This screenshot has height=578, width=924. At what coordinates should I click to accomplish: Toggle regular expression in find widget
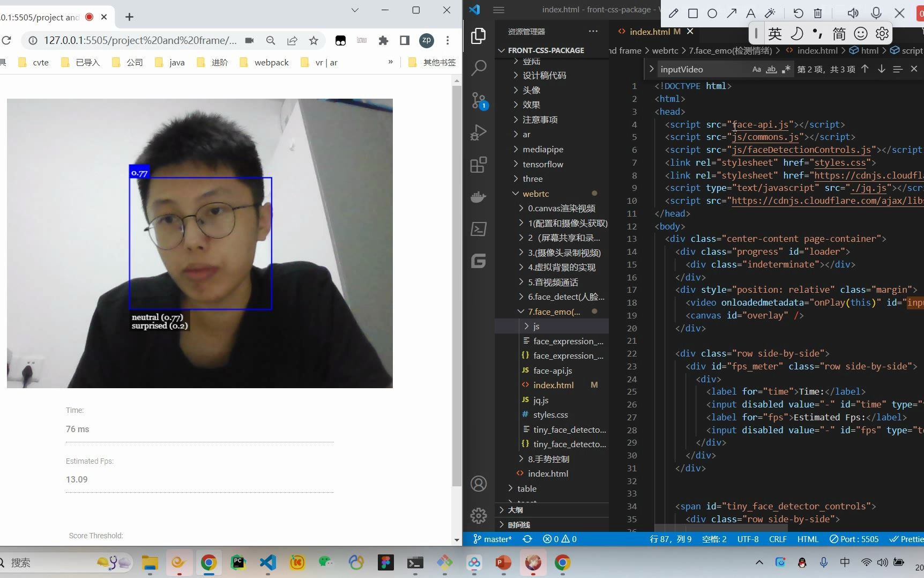(x=786, y=69)
